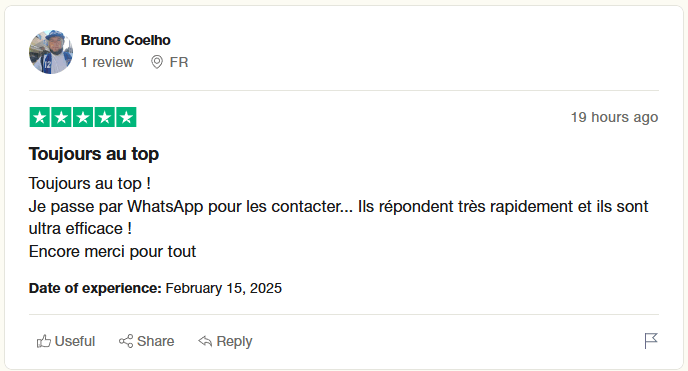The height and width of the screenshot is (371, 688).
Task: Open Bruno Coelho's profile picture
Action: [51, 52]
